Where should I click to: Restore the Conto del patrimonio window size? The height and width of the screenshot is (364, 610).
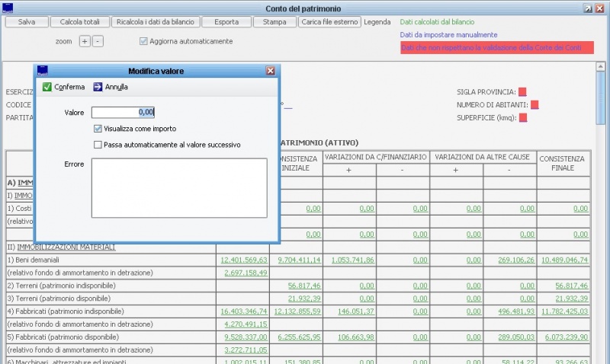(x=588, y=8)
